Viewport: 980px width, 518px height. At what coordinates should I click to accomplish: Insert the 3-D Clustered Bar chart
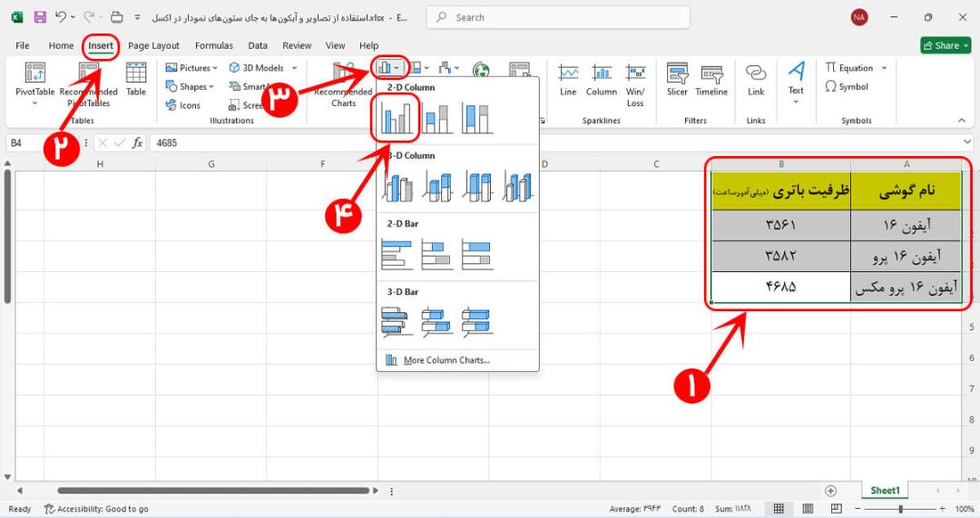pyautogui.click(x=397, y=322)
